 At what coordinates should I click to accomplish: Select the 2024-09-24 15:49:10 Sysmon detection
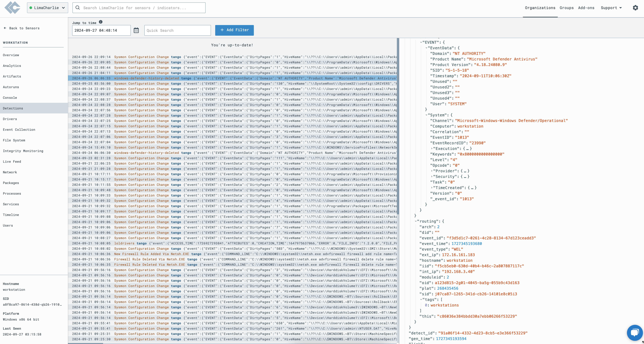[232, 148]
